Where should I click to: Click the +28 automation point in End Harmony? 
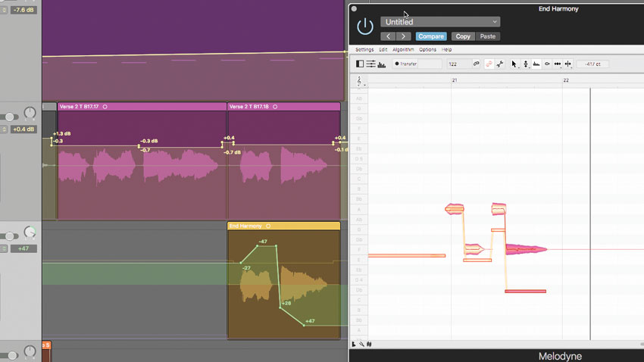tap(280, 307)
